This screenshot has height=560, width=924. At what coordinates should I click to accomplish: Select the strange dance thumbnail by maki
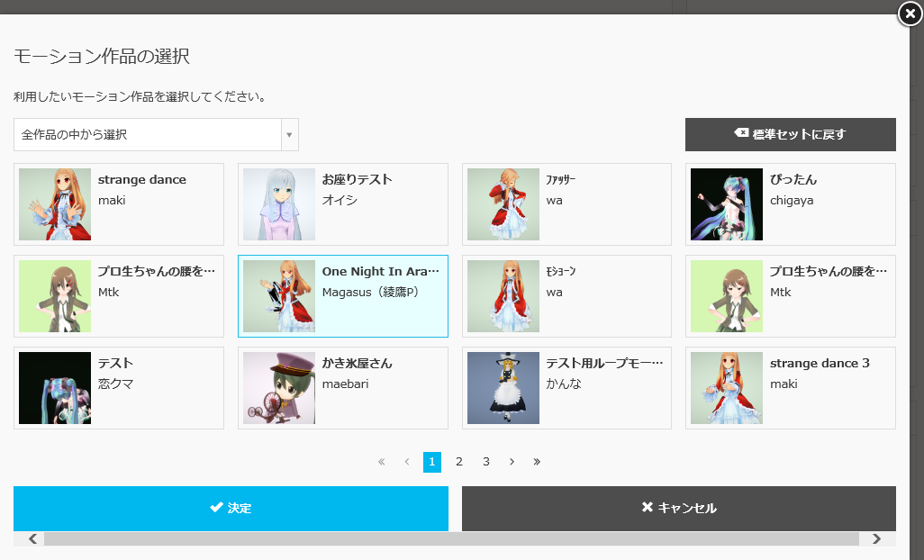click(x=55, y=204)
